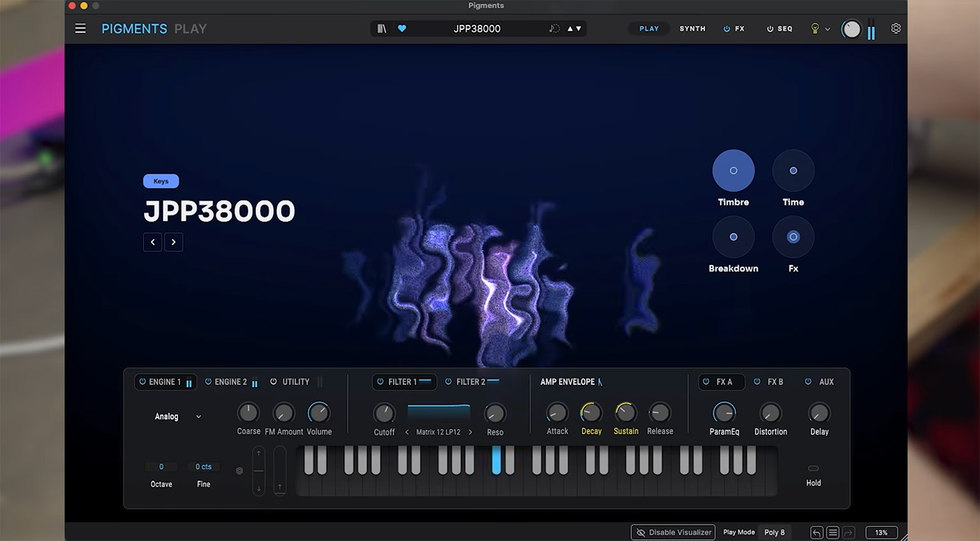The height and width of the screenshot is (541, 980).
Task: Select the FILTER 2 tab
Action: [471, 382]
